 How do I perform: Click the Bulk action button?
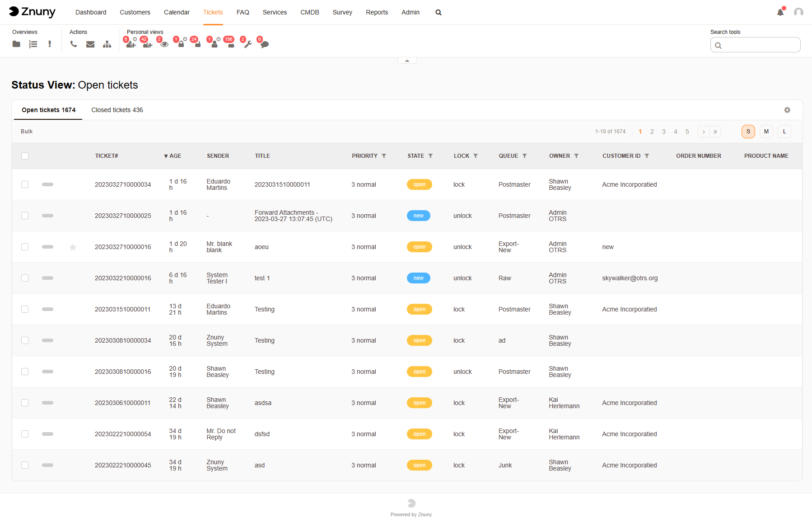coord(27,132)
